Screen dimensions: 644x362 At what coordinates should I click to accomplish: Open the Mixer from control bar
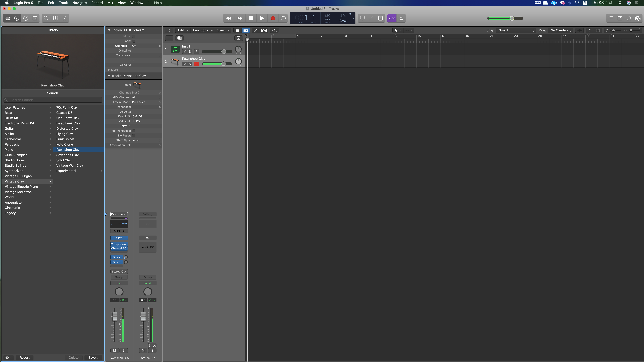pos(55,18)
